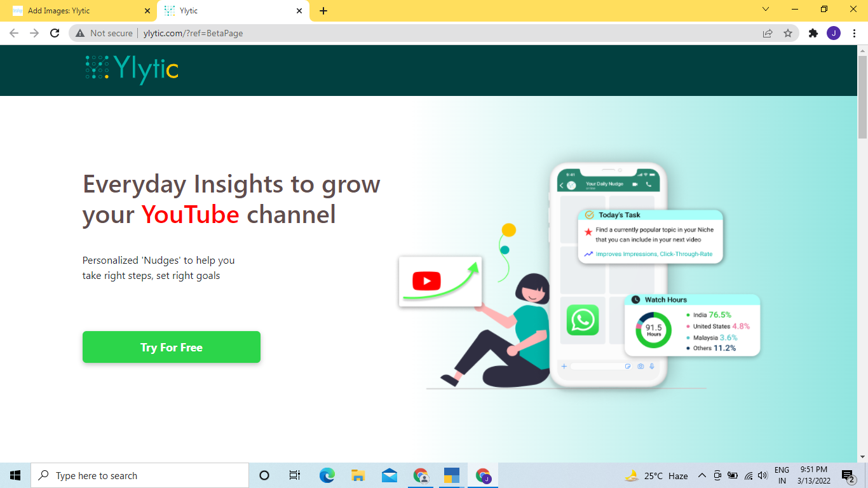The height and width of the screenshot is (488, 868).
Task: Show hidden system tray icons
Action: (702, 475)
